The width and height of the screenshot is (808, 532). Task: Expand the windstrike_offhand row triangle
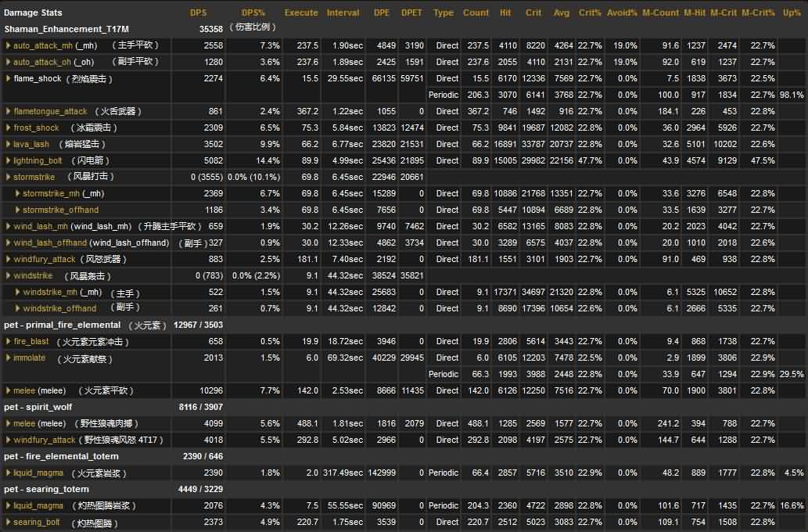(x=17, y=309)
